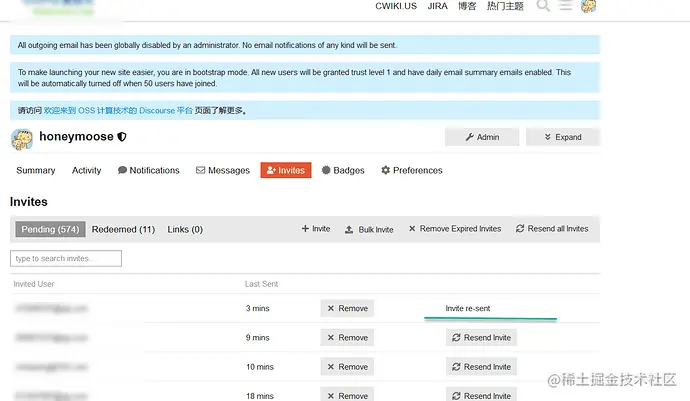
Task: Remove the invite sent 9 mins ago
Action: 347,338
